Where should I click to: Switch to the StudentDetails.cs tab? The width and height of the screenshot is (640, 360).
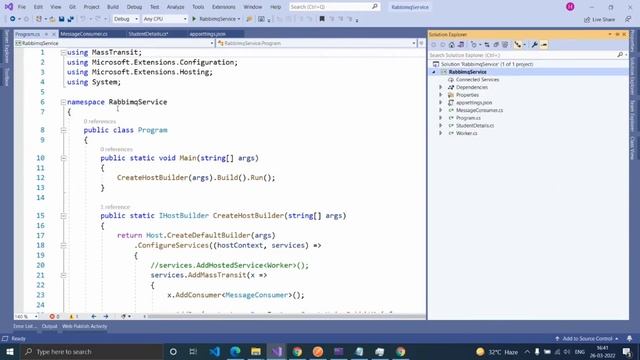click(149, 34)
